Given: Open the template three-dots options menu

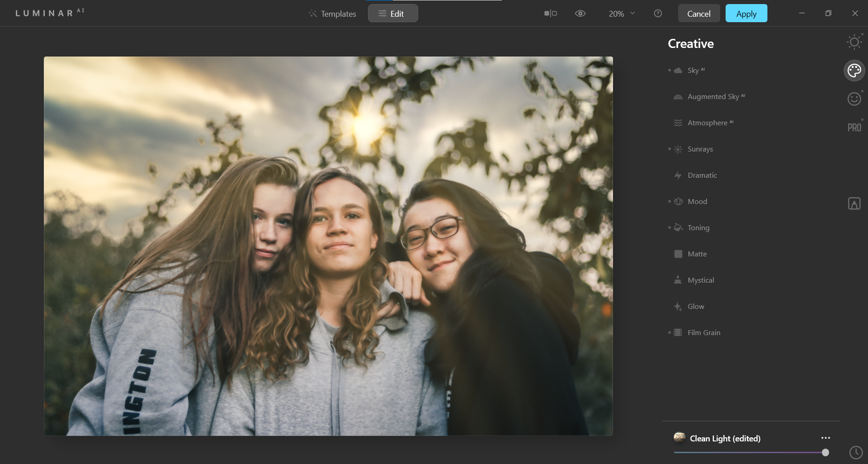Looking at the screenshot, I should pos(826,438).
